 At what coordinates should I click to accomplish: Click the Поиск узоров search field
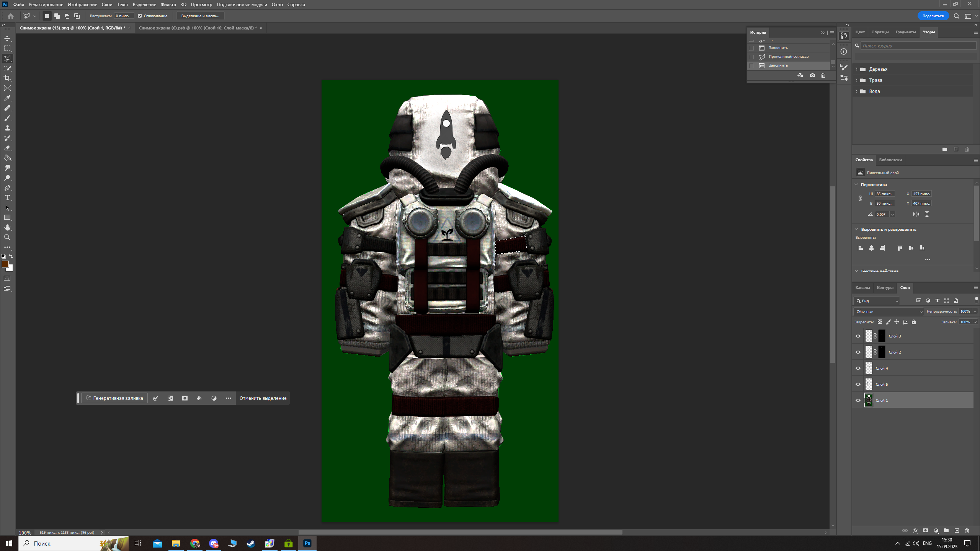[x=918, y=46]
